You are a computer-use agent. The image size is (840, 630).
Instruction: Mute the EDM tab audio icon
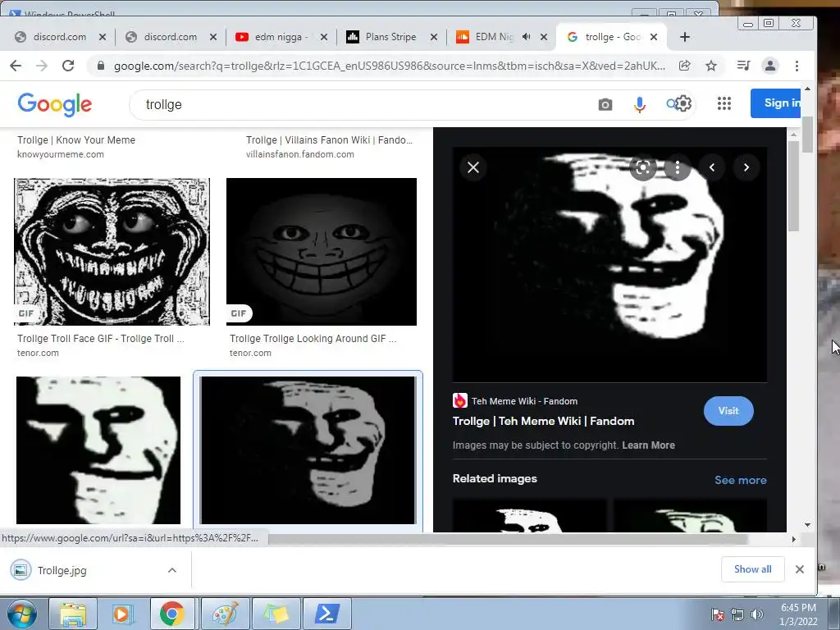(x=526, y=37)
